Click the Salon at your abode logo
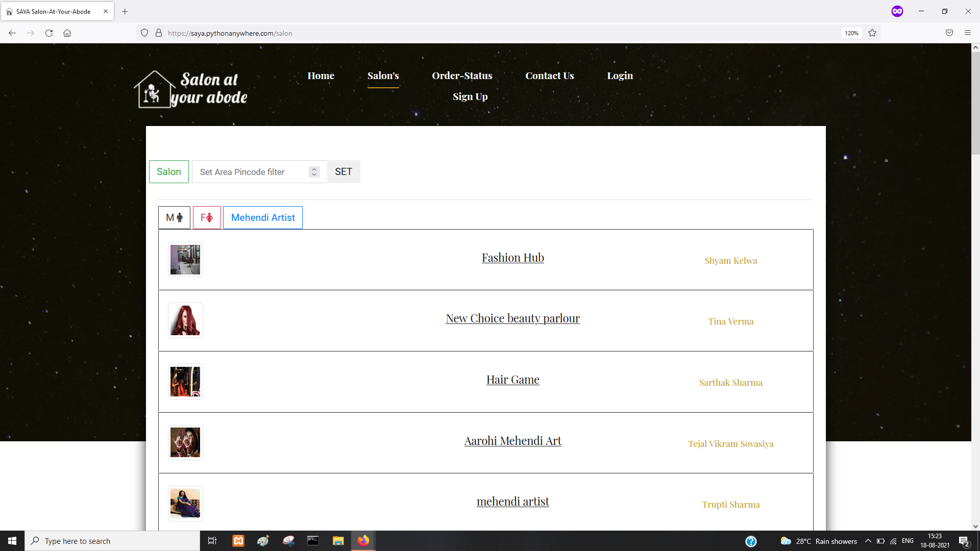 pyautogui.click(x=191, y=89)
